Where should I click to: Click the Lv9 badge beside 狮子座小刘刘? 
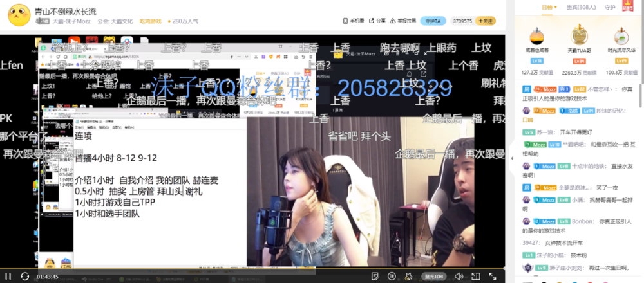542,268
